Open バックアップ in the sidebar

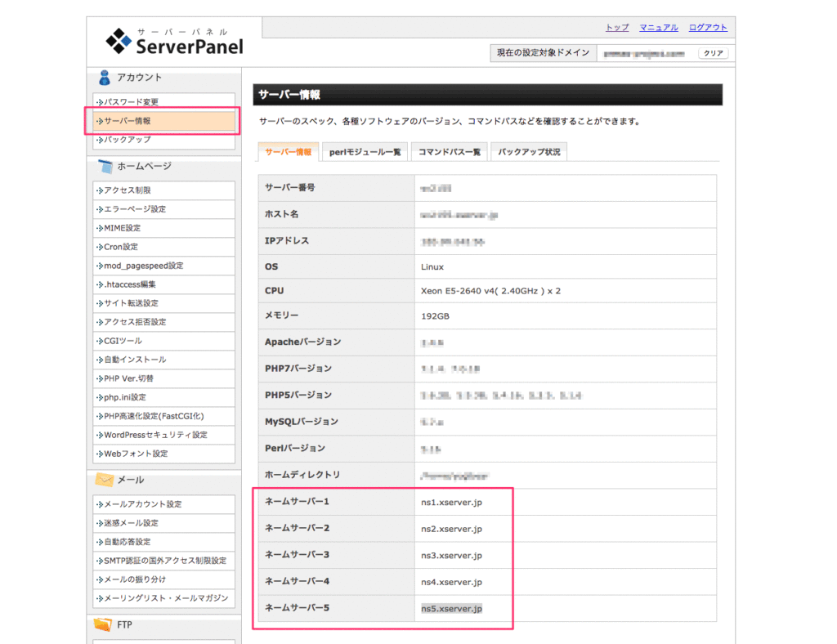[163, 140]
